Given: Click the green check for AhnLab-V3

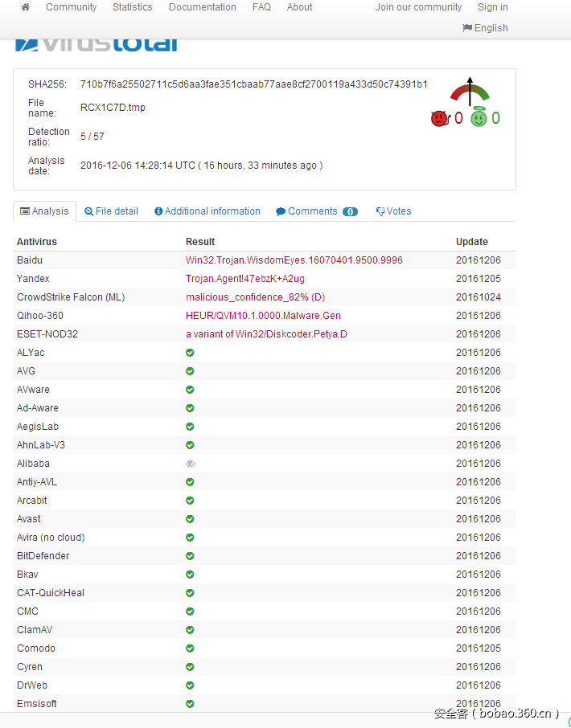Looking at the screenshot, I should click(x=190, y=445).
